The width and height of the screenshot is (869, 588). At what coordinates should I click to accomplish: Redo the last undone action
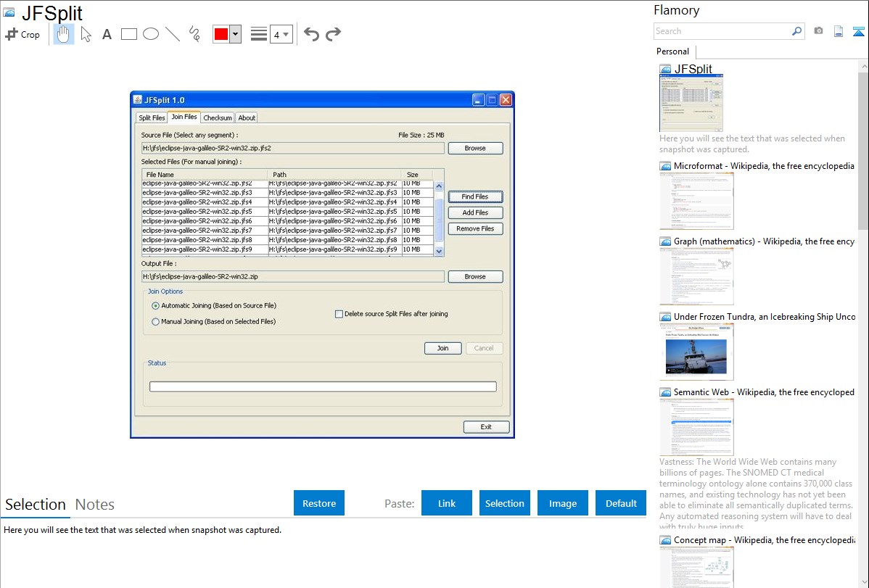tap(333, 34)
